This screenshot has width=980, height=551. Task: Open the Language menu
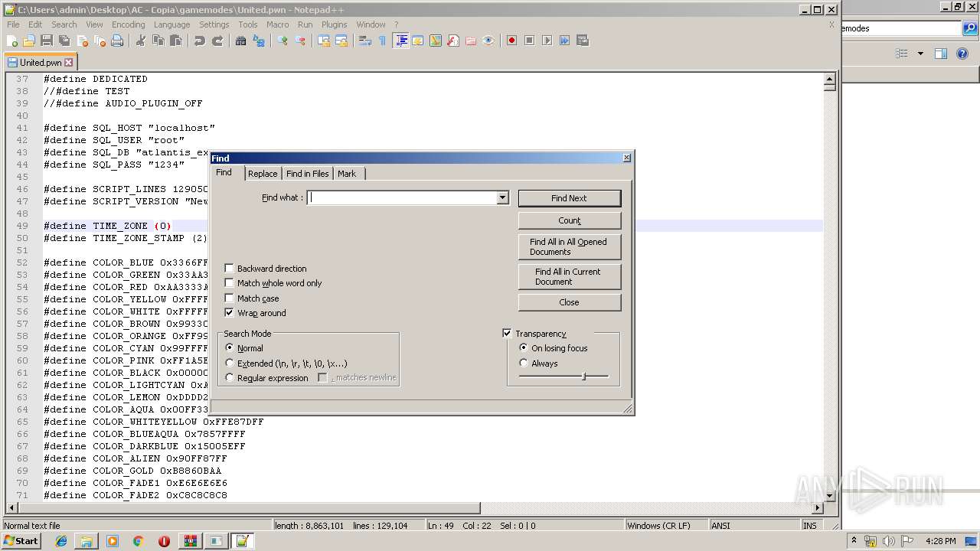pos(171,24)
